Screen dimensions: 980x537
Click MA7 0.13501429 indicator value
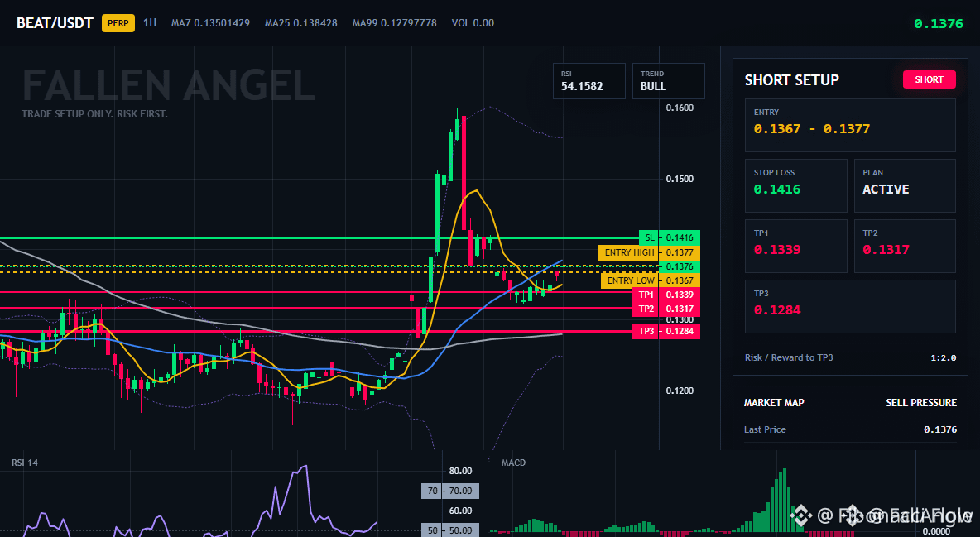tap(210, 23)
